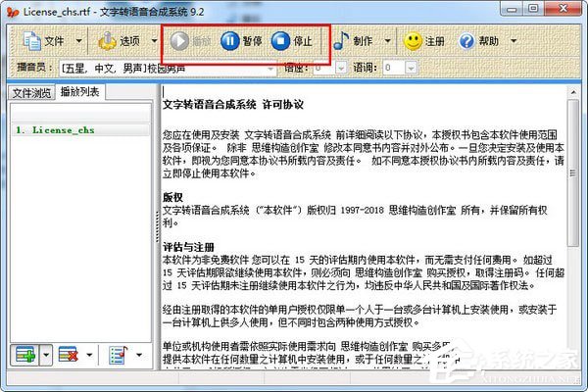Click the 制作 music note button
588x392 pixels.
click(353, 41)
